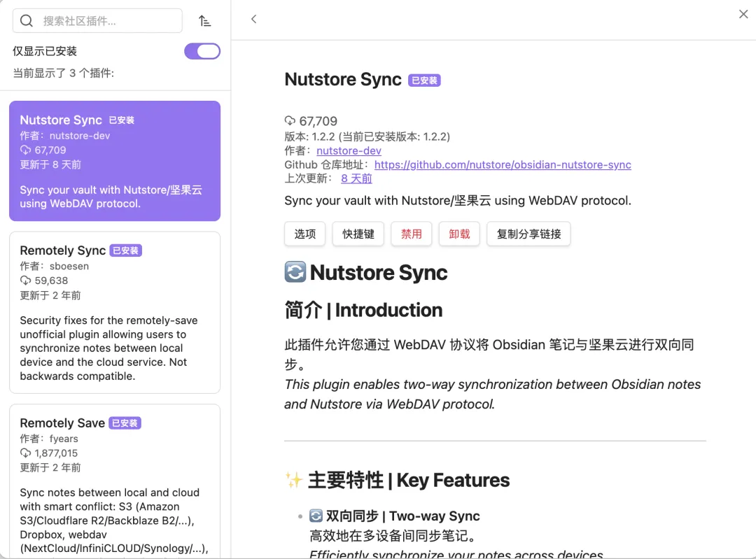Image resolution: width=756 pixels, height=559 pixels.
Task: Click the download count icon in details
Action: pyautogui.click(x=290, y=120)
